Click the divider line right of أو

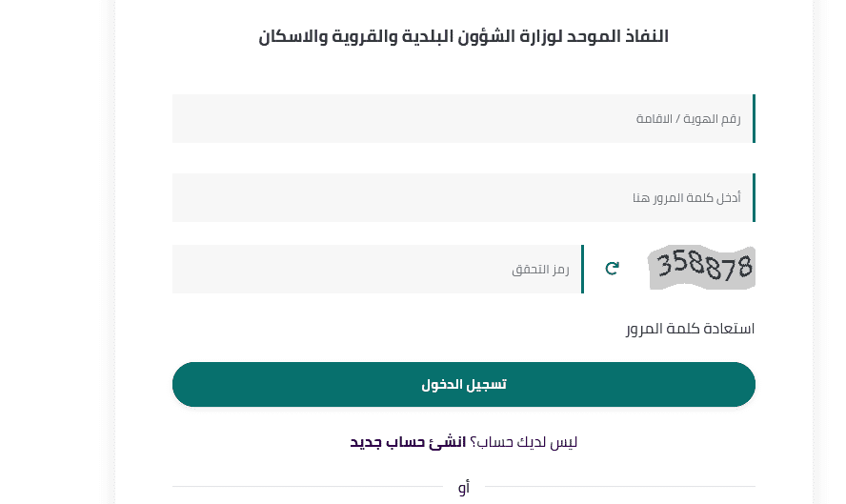point(620,487)
